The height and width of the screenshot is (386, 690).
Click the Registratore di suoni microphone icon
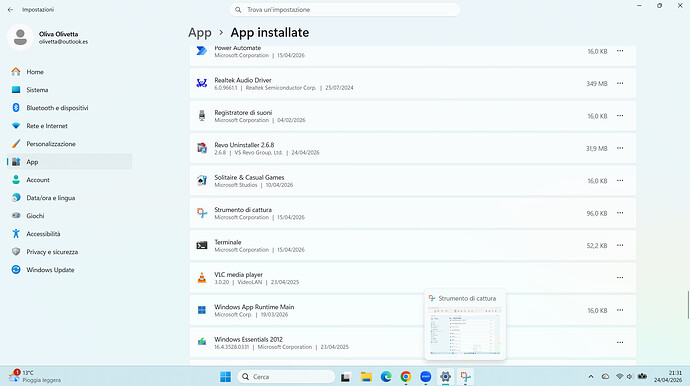click(202, 116)
